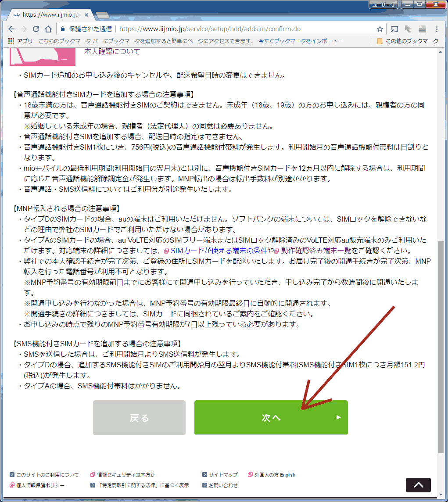Bookmark this page with the star icon
The width and height of the screenshot is (448, 502).
(380, 29)
